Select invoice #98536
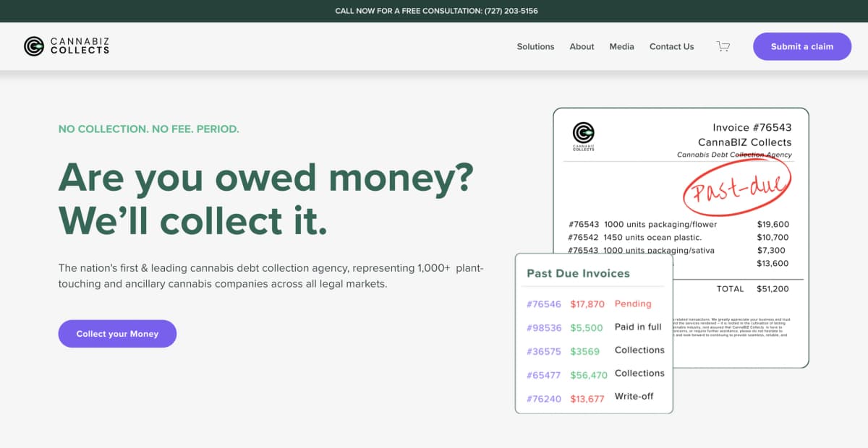This screenshot has height=448, width=868. pos(544,327)
